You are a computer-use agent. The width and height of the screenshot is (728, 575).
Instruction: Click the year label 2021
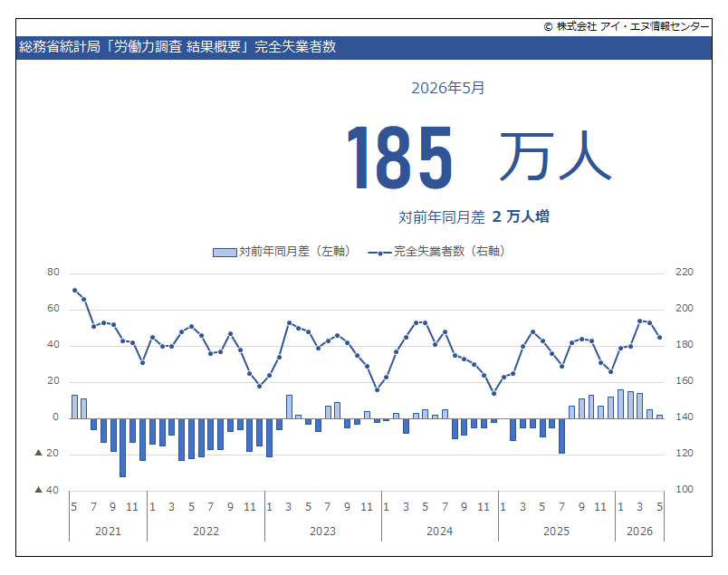[x=108, y=532]
